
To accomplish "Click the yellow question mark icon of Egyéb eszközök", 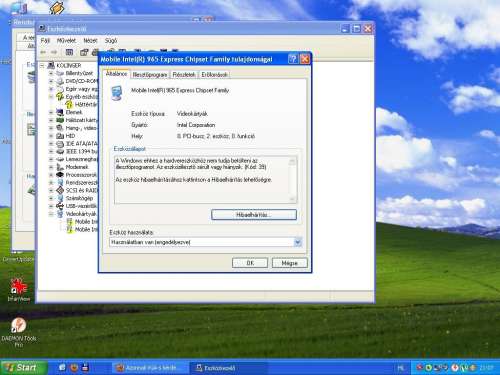I will 60,97.
